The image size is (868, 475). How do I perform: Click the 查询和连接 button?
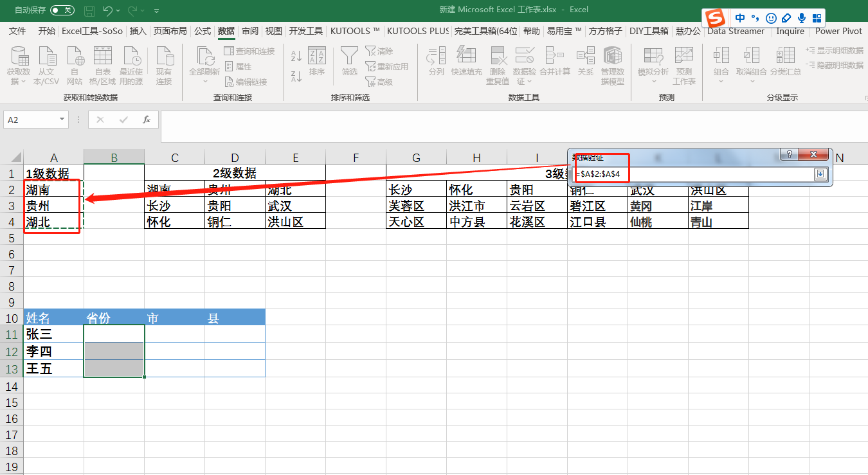tap(249, 51)
